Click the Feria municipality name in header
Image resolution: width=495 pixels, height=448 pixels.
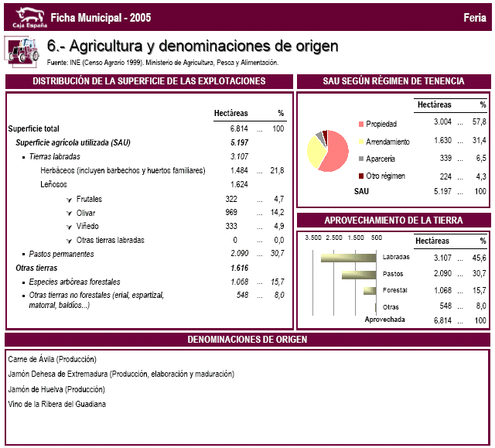(x=475, y=18)
